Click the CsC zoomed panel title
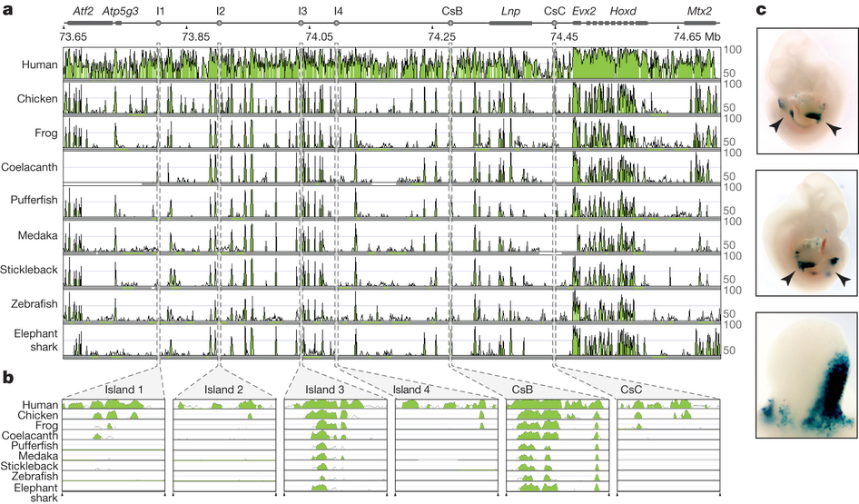This screenshot has height=504, width=859. point(631,390)
